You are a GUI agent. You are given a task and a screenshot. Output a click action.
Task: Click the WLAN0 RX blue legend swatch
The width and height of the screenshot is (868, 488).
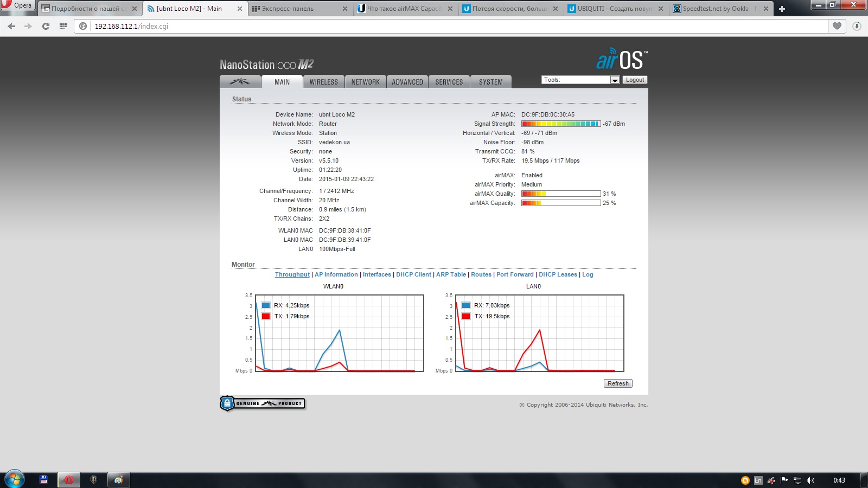click(266, 305)
